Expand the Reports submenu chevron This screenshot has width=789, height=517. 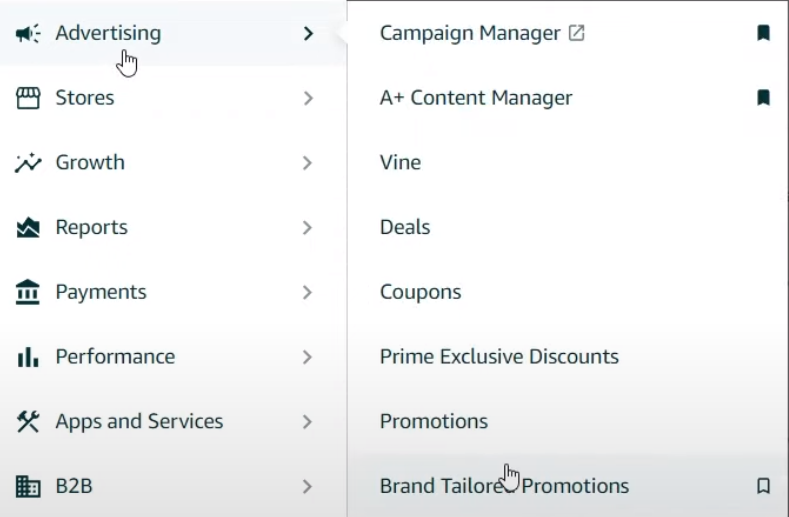[308, 228]
